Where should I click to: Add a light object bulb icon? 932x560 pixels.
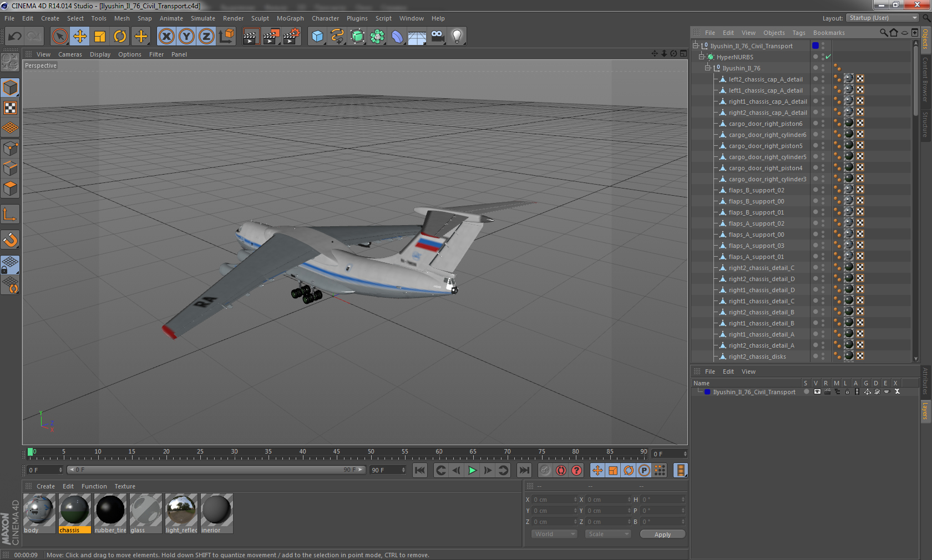457,37
